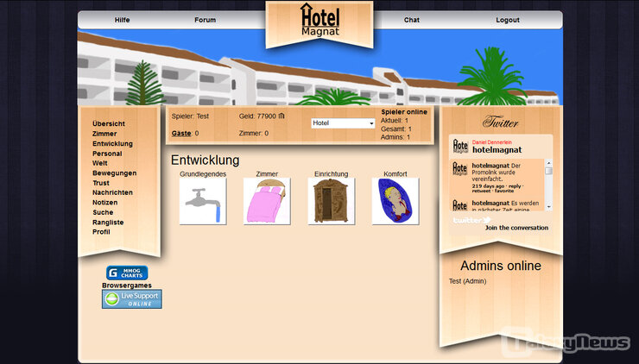639x364 pixels.
Task: Click Test (Admin) under Admins online
Action: tap(467, 281)
